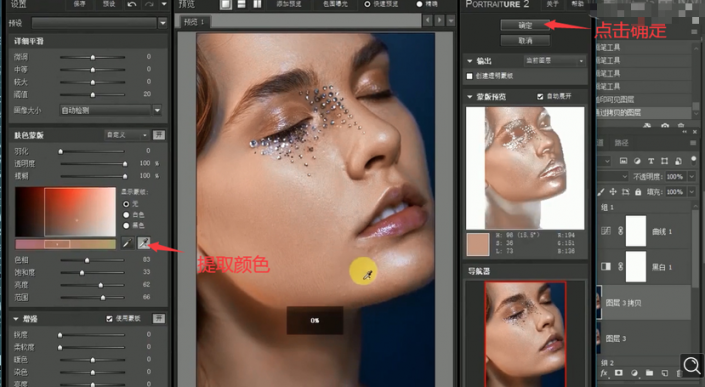The image size is (705, 387).
Task: Click the adjustment layer filter icon
Action: (637, 160)
